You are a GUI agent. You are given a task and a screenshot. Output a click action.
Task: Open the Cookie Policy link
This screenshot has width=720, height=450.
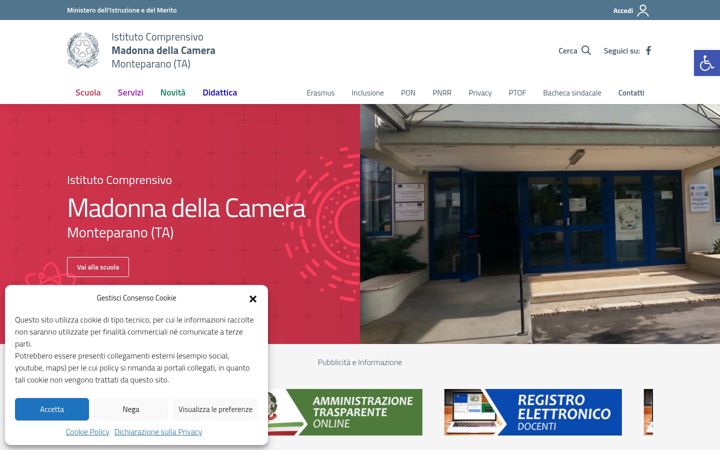click(x=87, y=432)
